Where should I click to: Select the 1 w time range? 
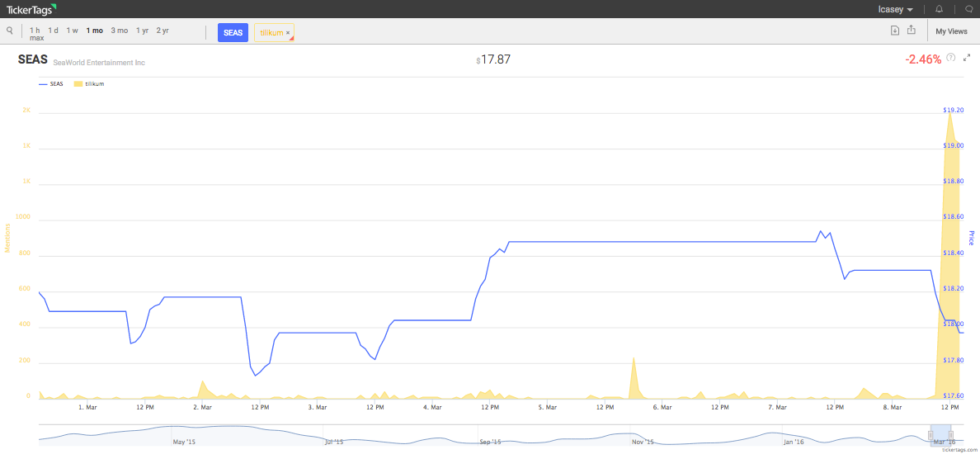73,30
